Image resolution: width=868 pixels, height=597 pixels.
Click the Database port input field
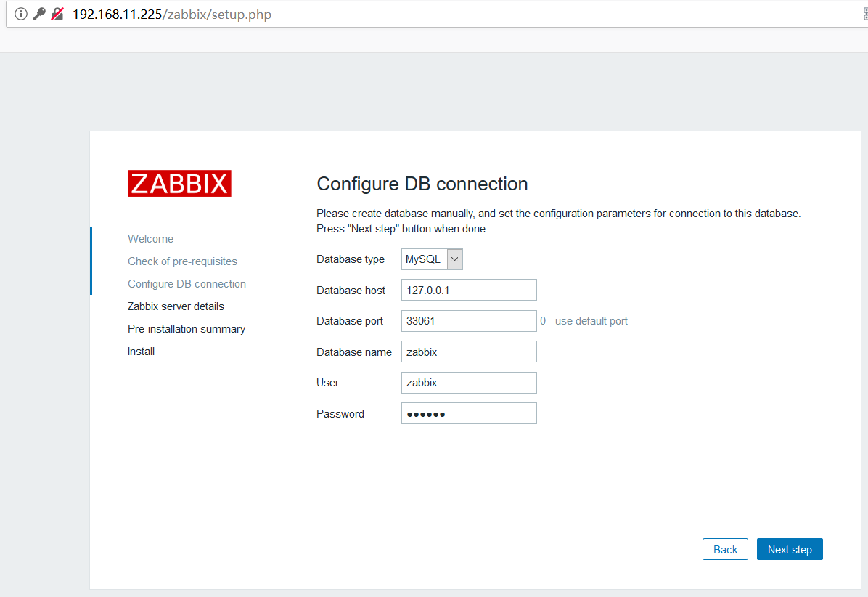click(x=469, y=321)
